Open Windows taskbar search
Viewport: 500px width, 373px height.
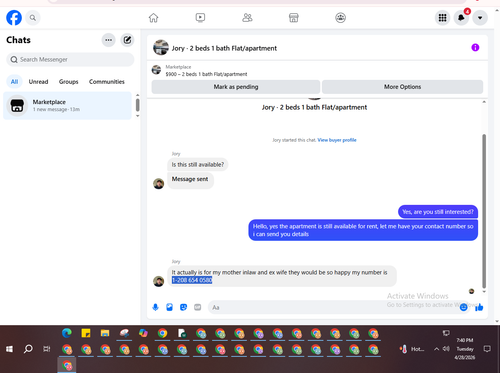pyautogui.click(x=28, y=349)
